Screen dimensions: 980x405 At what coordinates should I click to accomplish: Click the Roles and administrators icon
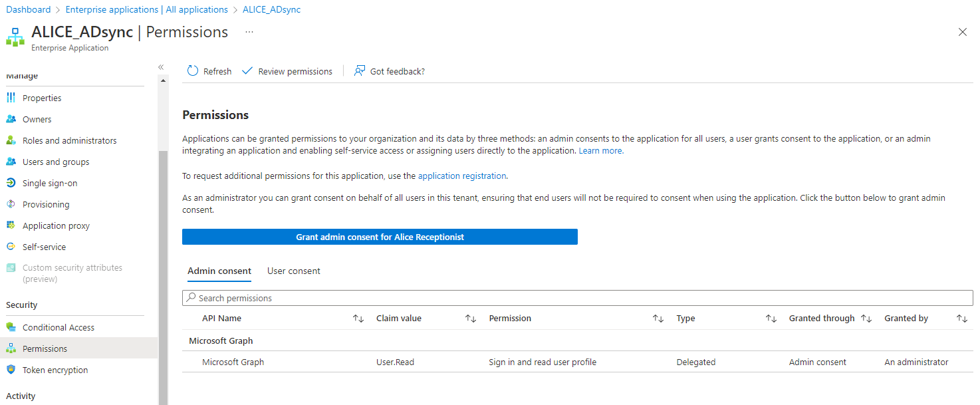point(11,140)
